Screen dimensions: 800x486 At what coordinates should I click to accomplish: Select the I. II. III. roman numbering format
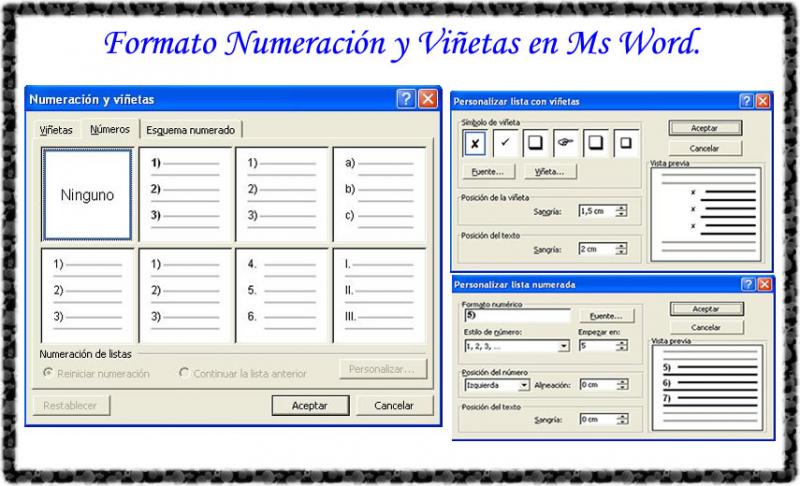(379, 295)
